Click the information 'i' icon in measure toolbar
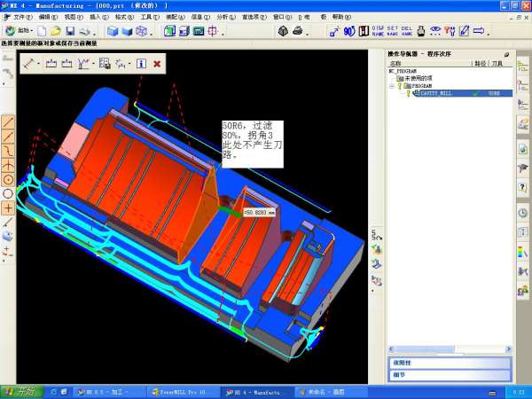The width and height of the screenshot is (532, 399). point(141,64)
